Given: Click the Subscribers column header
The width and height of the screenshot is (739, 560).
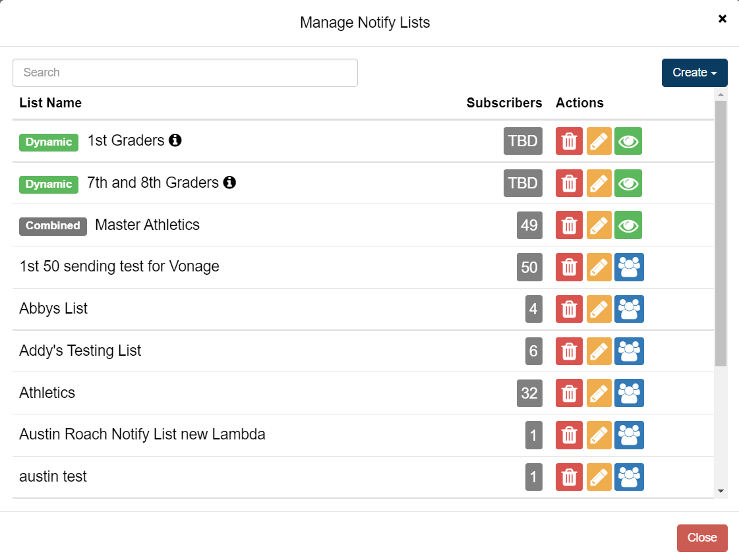Looking at the screenshot, I should 504,103.
